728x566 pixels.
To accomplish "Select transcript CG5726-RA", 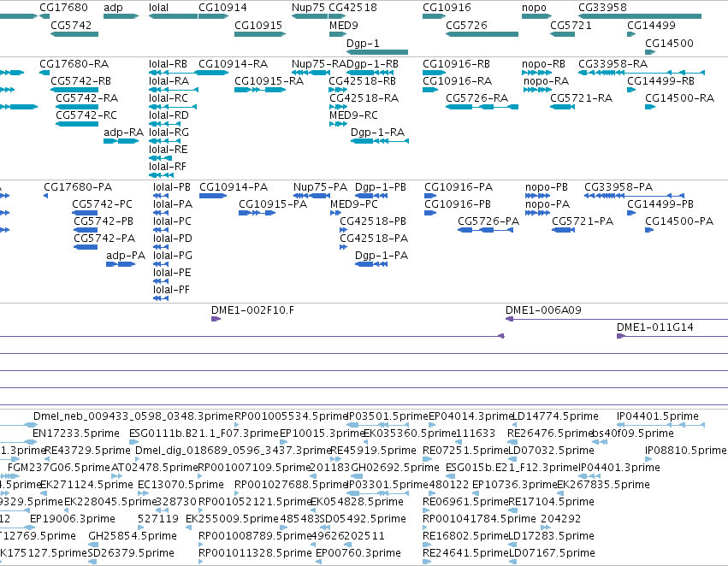I will click(x=476, y=97).
